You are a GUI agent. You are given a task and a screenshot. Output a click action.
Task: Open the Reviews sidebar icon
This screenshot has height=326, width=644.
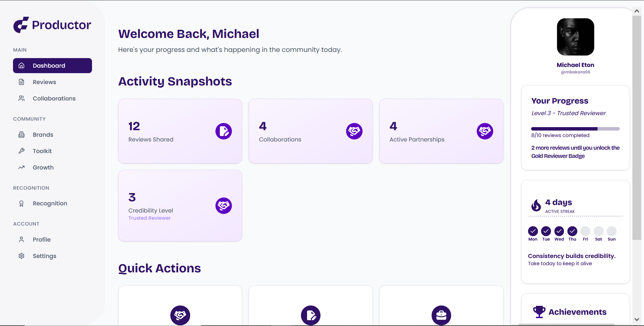(x=22, y=82)
